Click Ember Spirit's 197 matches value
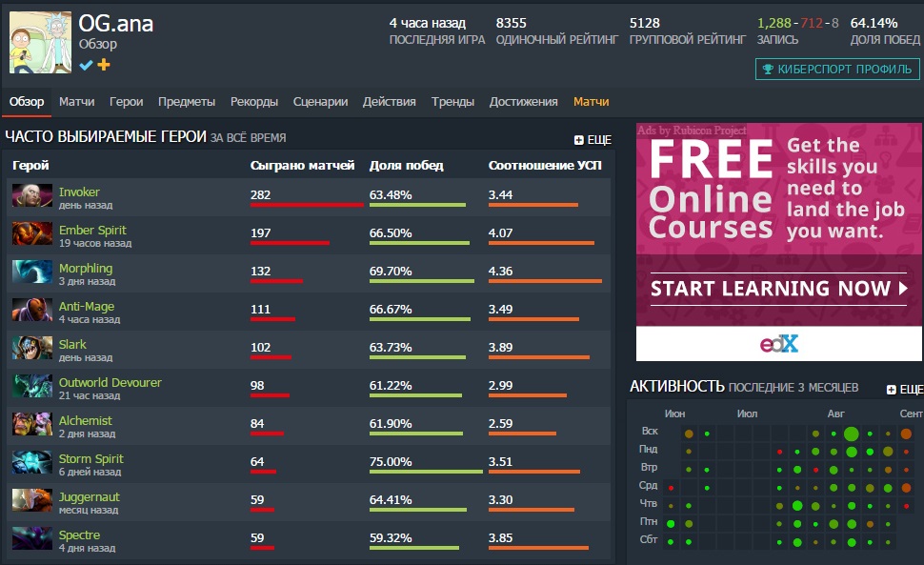Image resolution: width=924 pixels, height=565 pixels. (260, 233)
